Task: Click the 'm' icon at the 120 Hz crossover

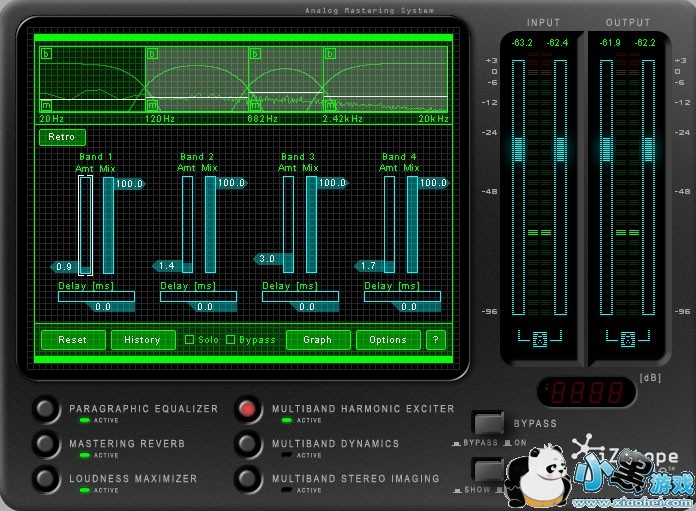Action: 152,105
